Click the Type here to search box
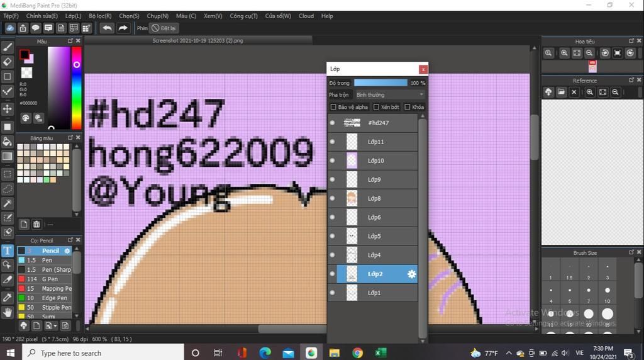 (x=103, y=353)
